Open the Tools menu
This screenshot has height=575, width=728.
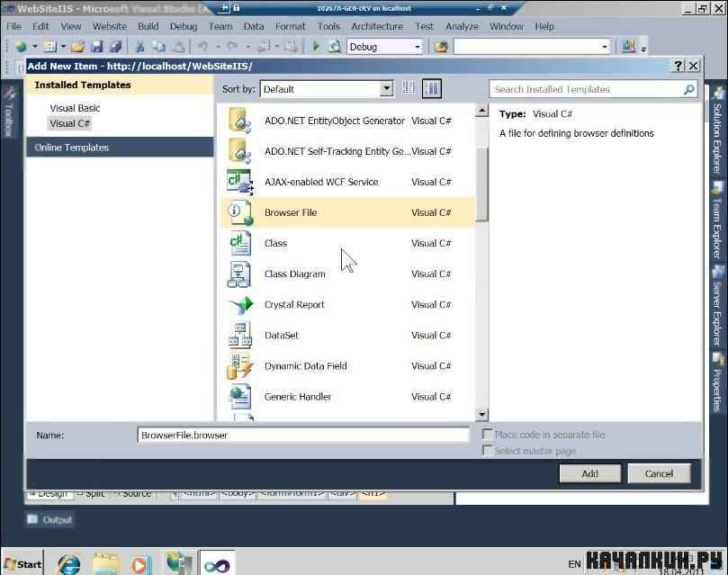[328, 26]
